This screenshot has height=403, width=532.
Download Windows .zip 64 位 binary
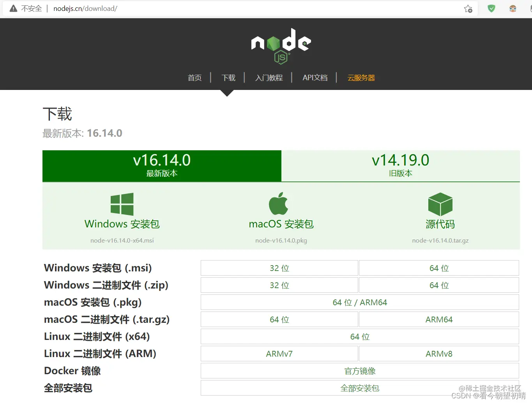click(439, 285)
